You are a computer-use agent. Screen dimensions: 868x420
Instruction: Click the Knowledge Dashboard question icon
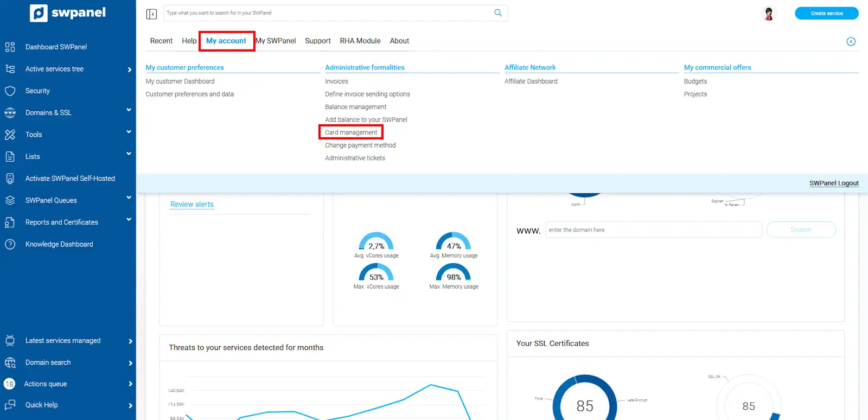[x=10, y=244]
